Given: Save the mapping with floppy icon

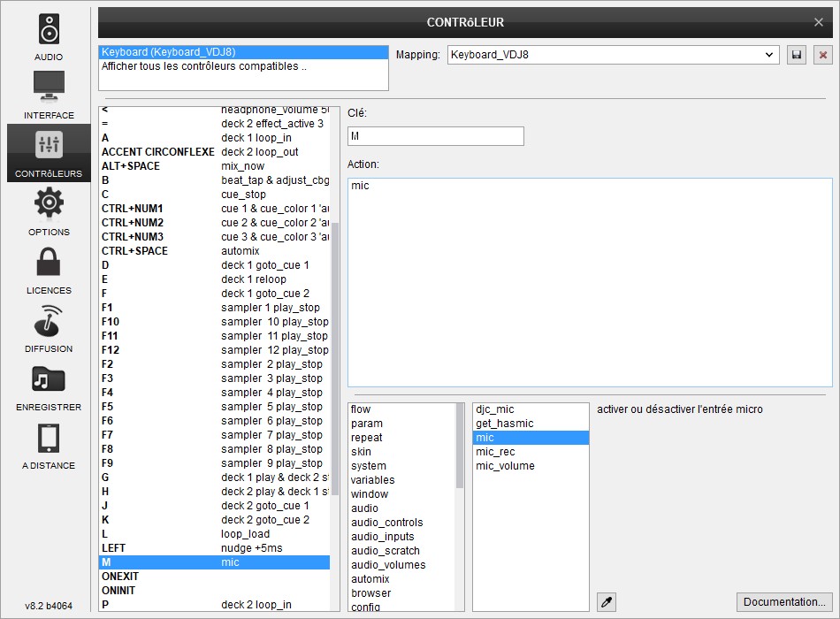Looking at the screenshot, I should pyautogui.click(x=797, y=55).
